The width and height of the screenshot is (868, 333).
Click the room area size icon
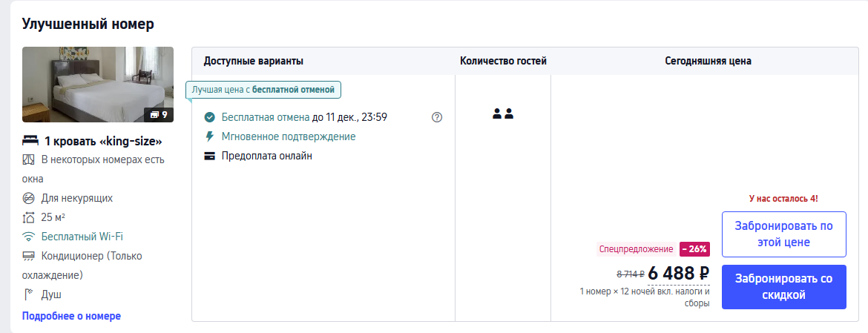coord(29,217)
